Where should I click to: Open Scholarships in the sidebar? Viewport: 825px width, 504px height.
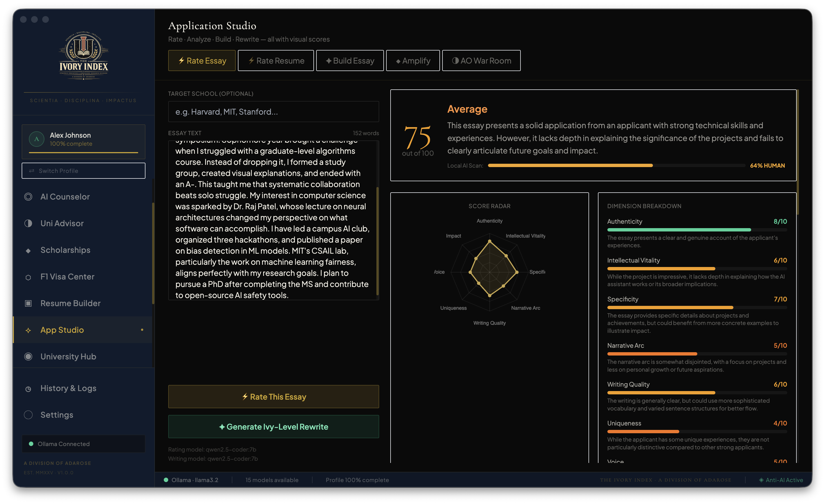tap(83, 250)
